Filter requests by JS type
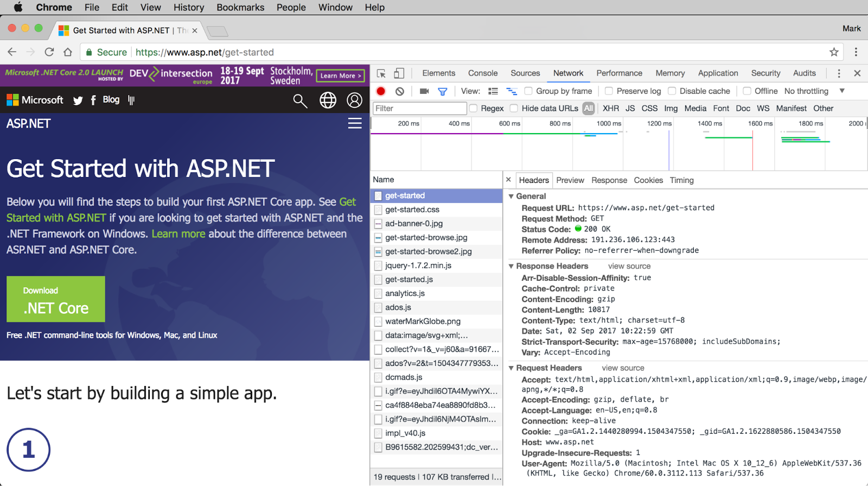The image size is (868, 486). (630, 109)
